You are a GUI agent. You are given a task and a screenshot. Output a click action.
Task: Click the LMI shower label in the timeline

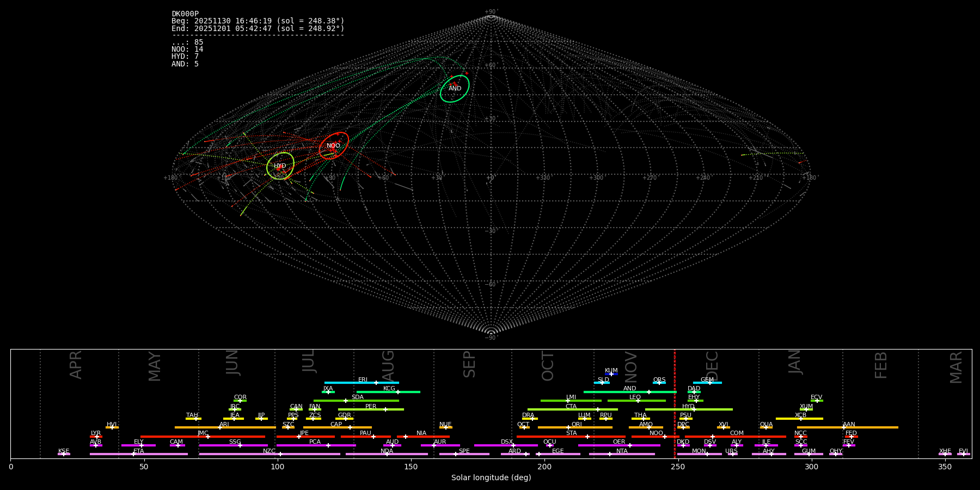point(571,397)
